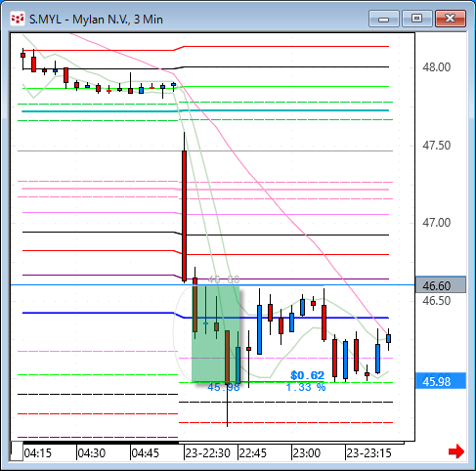The image size is (476, 471).
Task: Click the 23-22:30 time axis label
Action: click(x=207, y=453)
